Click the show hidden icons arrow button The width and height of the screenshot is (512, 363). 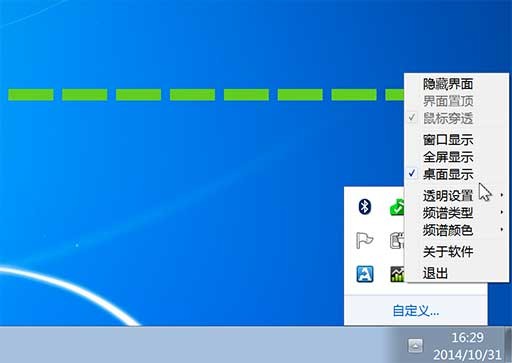click(x=415, y=345)
